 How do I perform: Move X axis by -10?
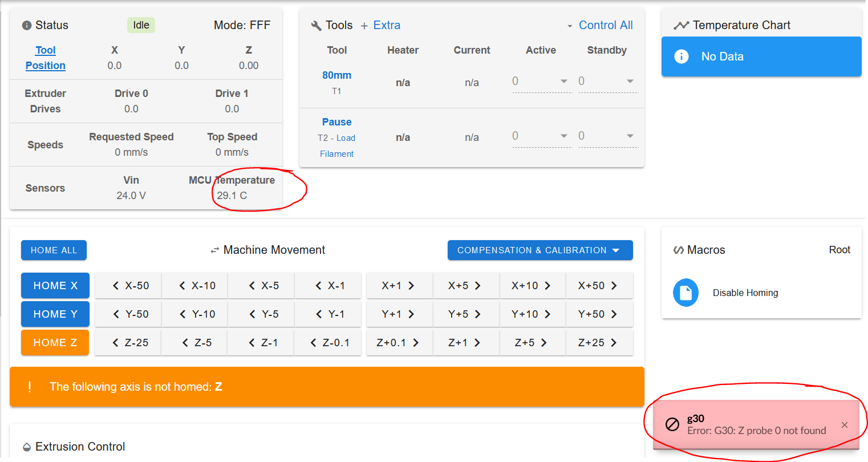point(195,286)
